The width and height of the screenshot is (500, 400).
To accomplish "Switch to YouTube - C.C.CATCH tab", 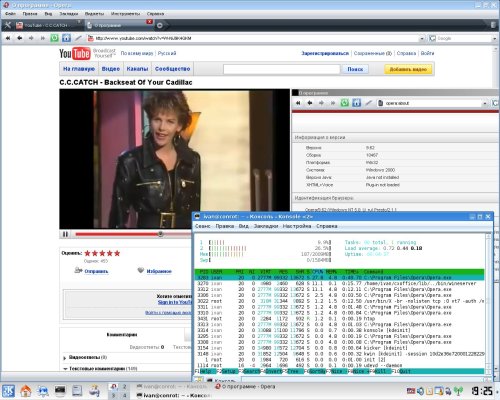I will click(48, 25).
